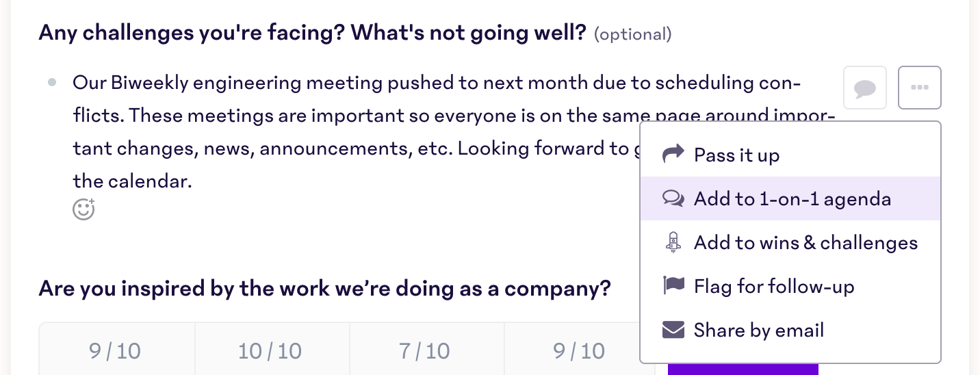Viewport: 980px width, 375px height.
Task: Click the "Are you inspired" question heading
Action: [x=324, y=288]
